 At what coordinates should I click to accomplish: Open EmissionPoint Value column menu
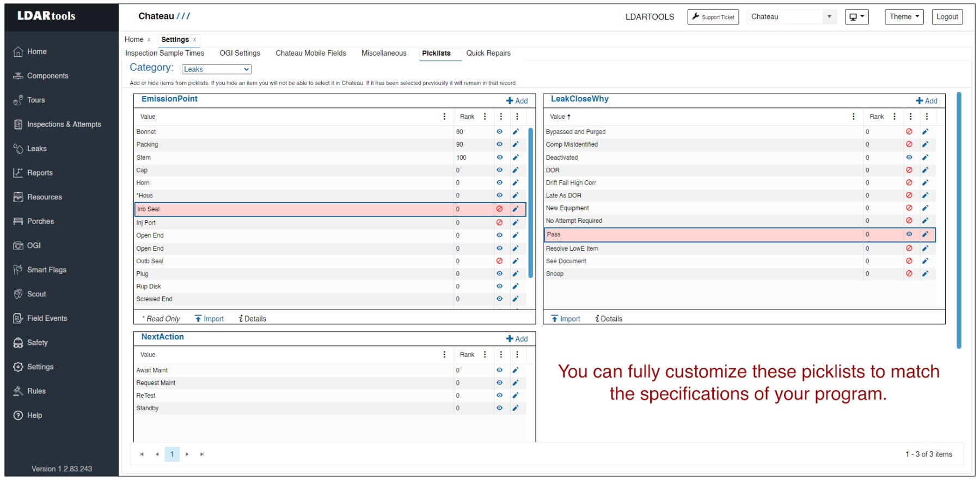click(x=444, y=117)
